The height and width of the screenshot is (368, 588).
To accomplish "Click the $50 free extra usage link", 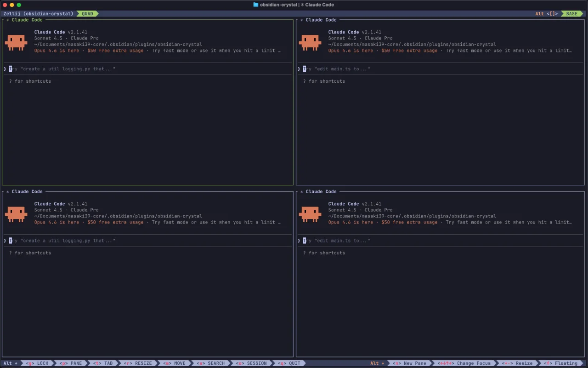I will (115, 50).
